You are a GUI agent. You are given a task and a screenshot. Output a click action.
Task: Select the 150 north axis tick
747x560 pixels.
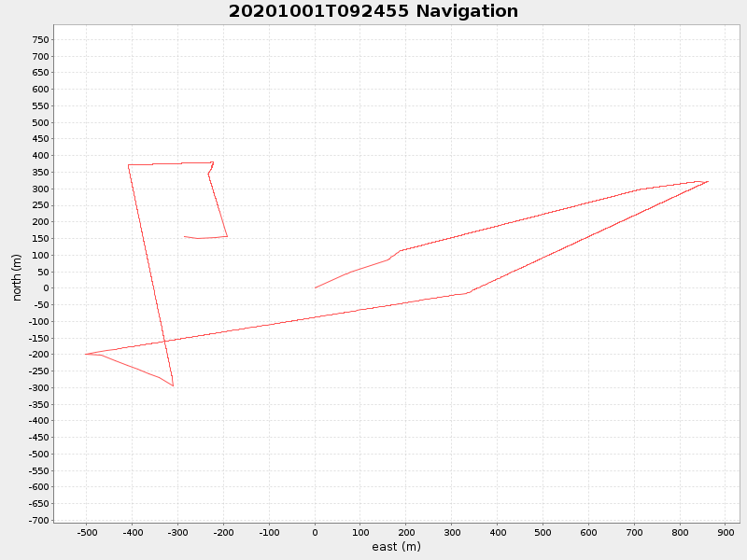pyautogui.click(x=40, y=238)
